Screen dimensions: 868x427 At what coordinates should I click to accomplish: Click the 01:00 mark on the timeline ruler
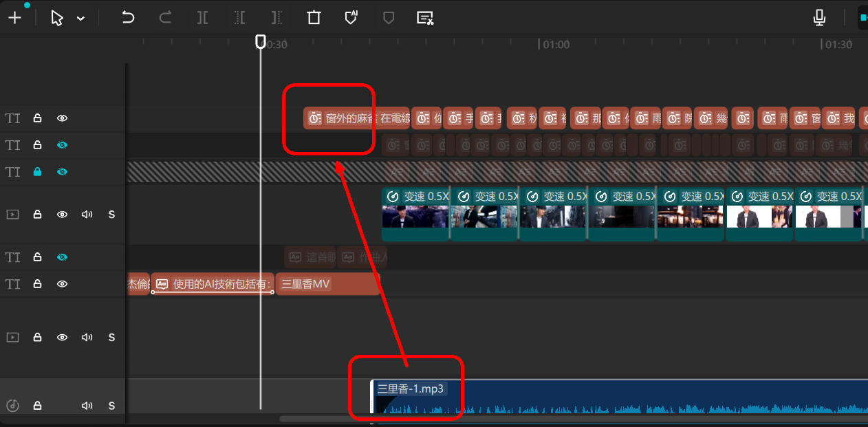tap(554, 45)
